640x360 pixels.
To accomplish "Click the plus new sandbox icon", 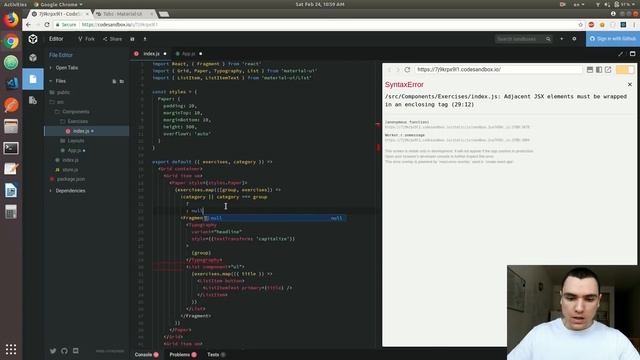I will point(562,39).
